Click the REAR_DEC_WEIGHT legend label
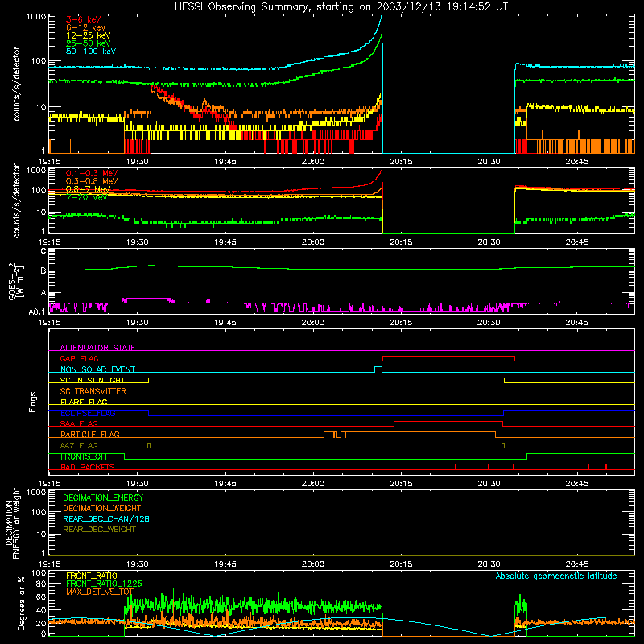The width and height of the screenshot is (644, 644). 99,530
